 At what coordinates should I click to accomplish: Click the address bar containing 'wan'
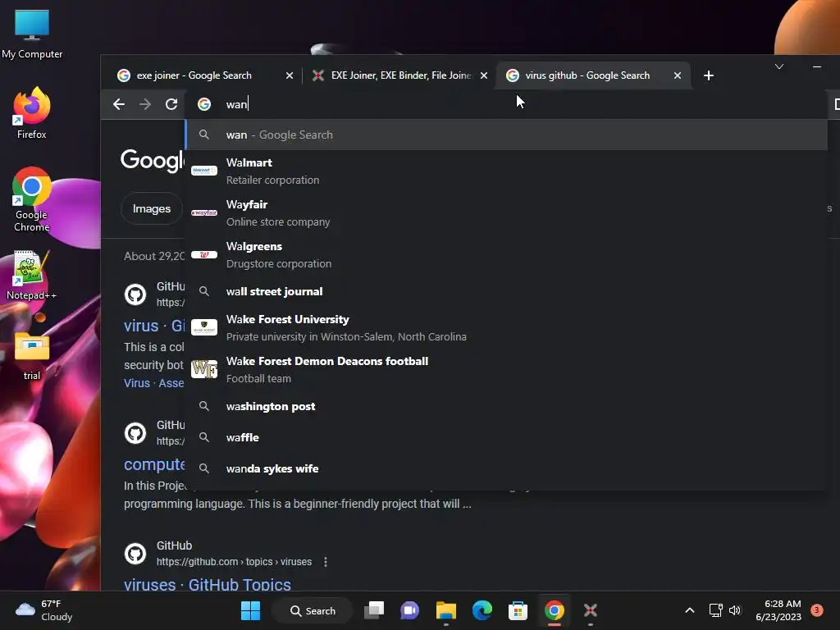(506, 104)
